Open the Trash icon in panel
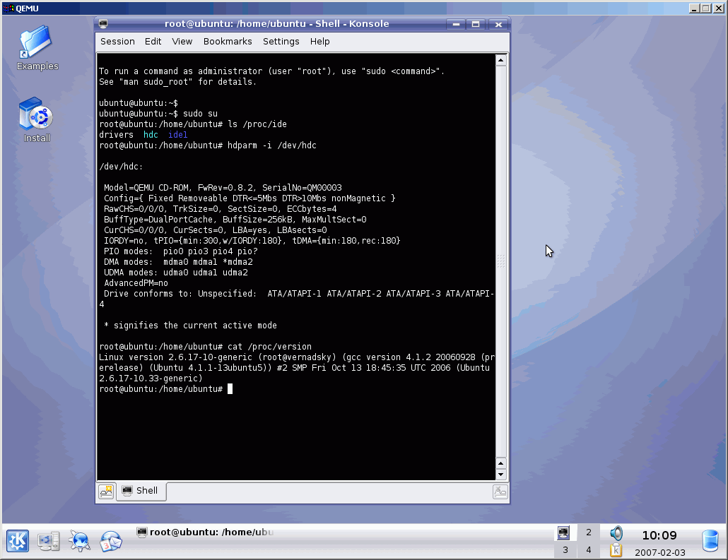Viewport: 728px width, 560px height. pyautogui.click(x=710, y=541)
